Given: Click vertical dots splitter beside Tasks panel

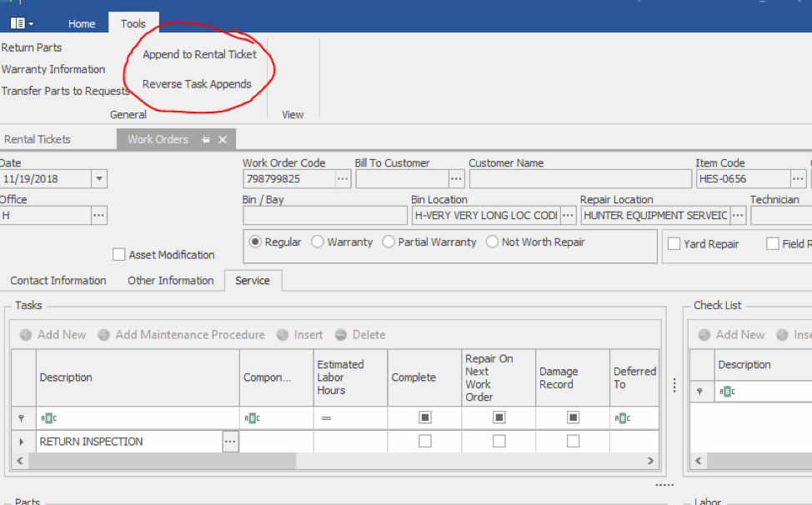Looking at the screenshot, I should (x=674, y=385).
